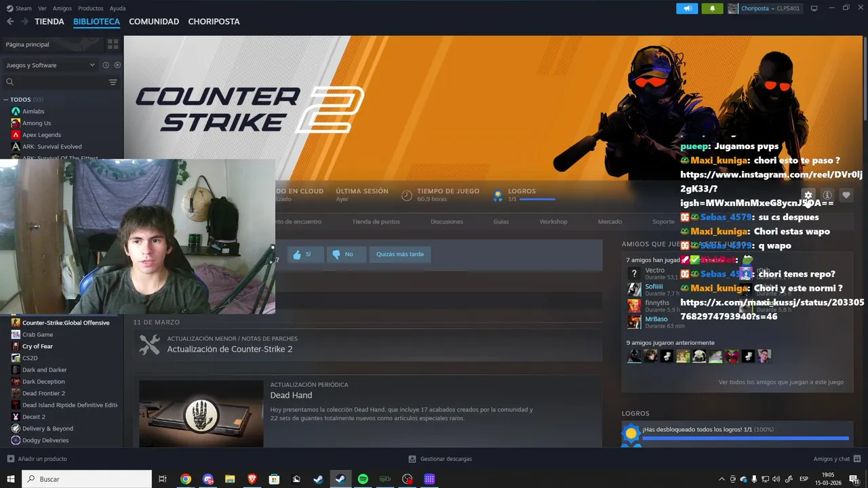Image resolution: width=868 pixels, height=488 pixels.
Task: Open Ver todos los amigos link
Action: tap(781, 382)
